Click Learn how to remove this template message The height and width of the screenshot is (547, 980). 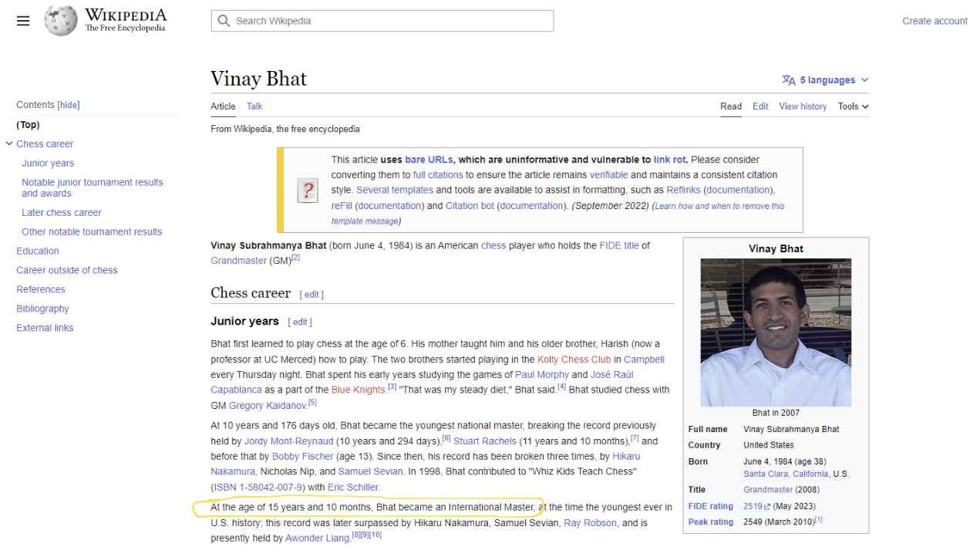(x=557, y=213)
